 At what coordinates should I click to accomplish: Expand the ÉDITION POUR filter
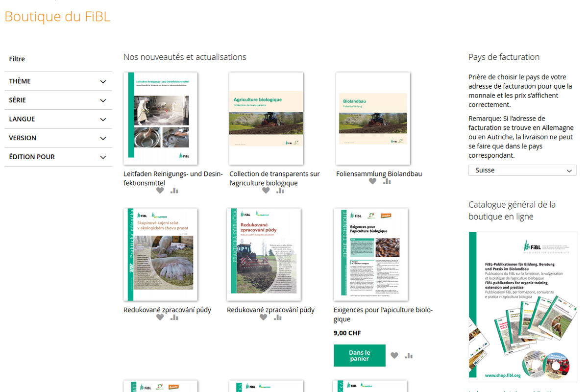(58, 157)
